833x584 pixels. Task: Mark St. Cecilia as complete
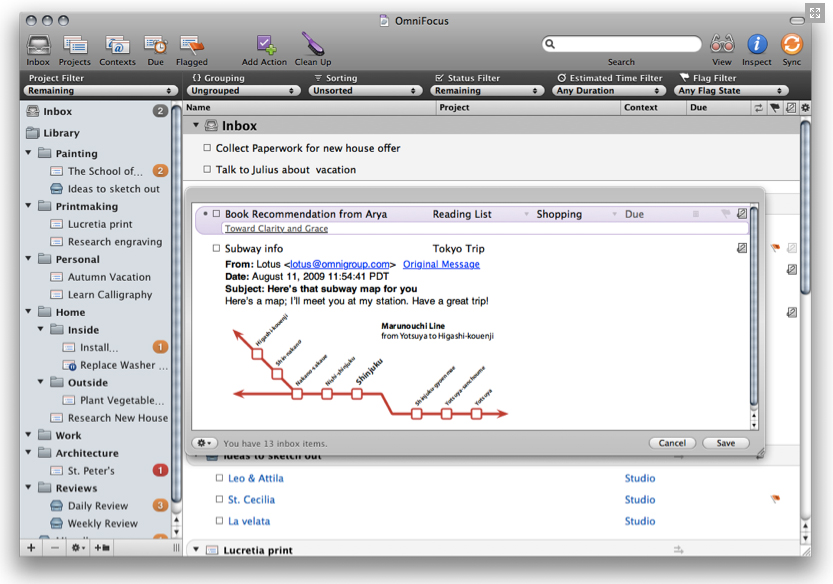click(x=219, y=499)
